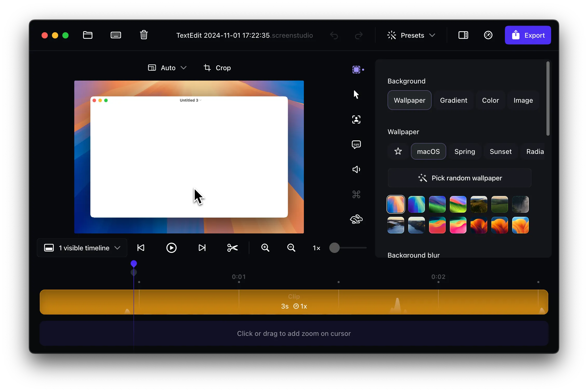Switch to the Gradient background tab
This screenshot has height=392, width=588.
[453, 100]
